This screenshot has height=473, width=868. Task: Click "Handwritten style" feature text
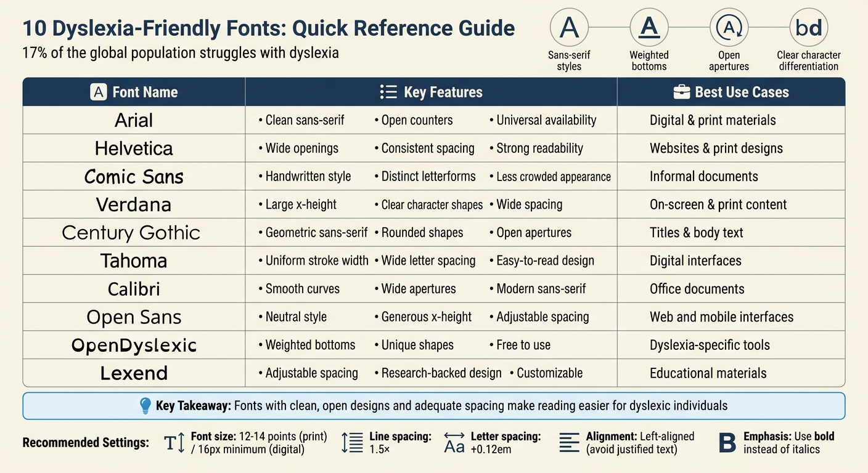coord(308,176)
